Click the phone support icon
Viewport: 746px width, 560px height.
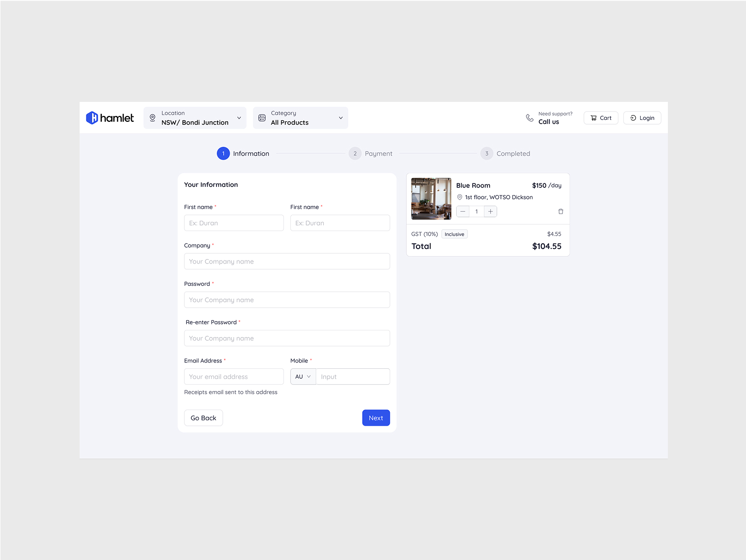tap(530, 118)
